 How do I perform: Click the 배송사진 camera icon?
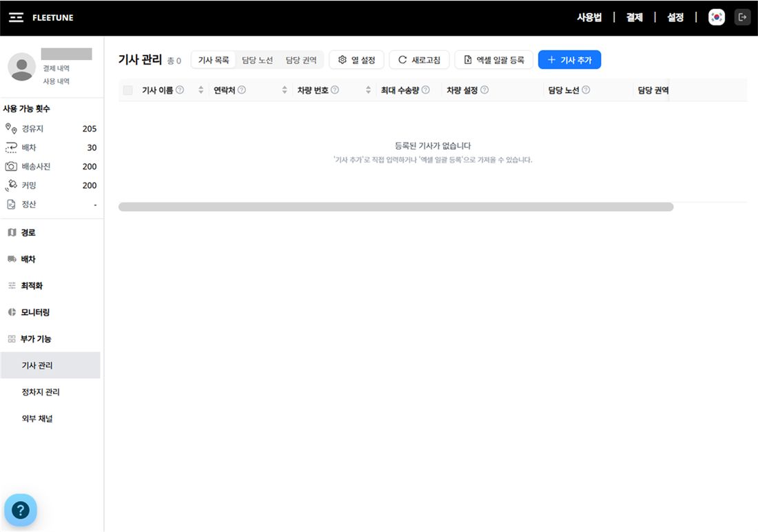point(11,166)
